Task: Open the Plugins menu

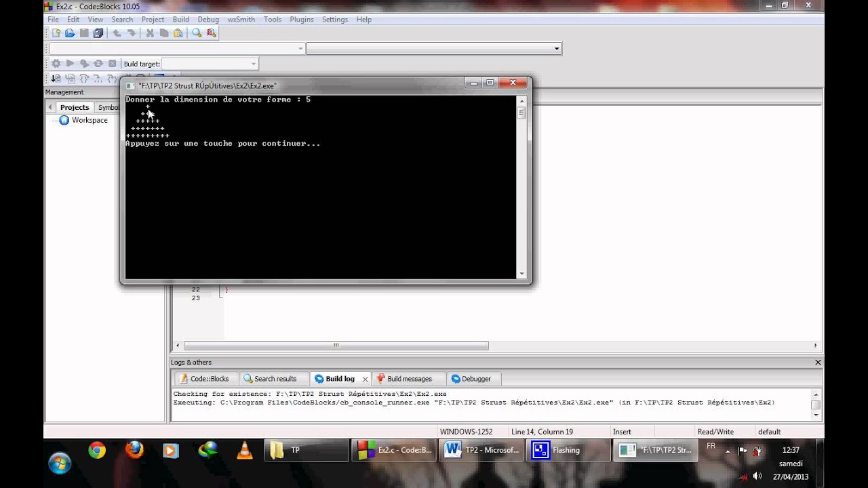Action: pyautogui.click(x=302, y=20)
